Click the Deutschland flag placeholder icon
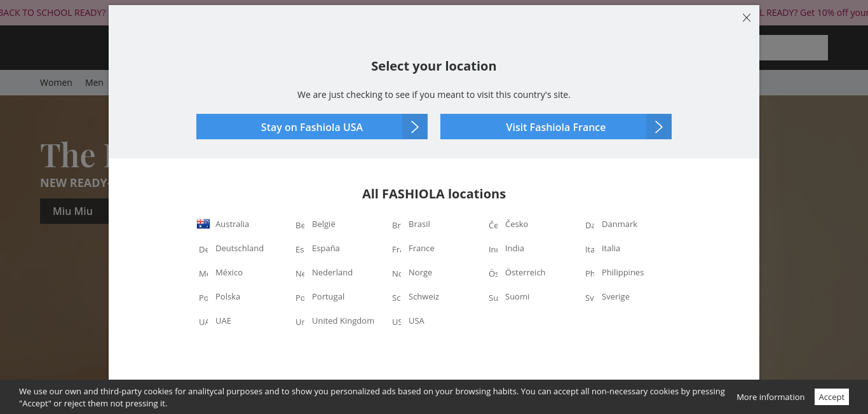Screen dimensions: 868x414 tap(203, 249)
